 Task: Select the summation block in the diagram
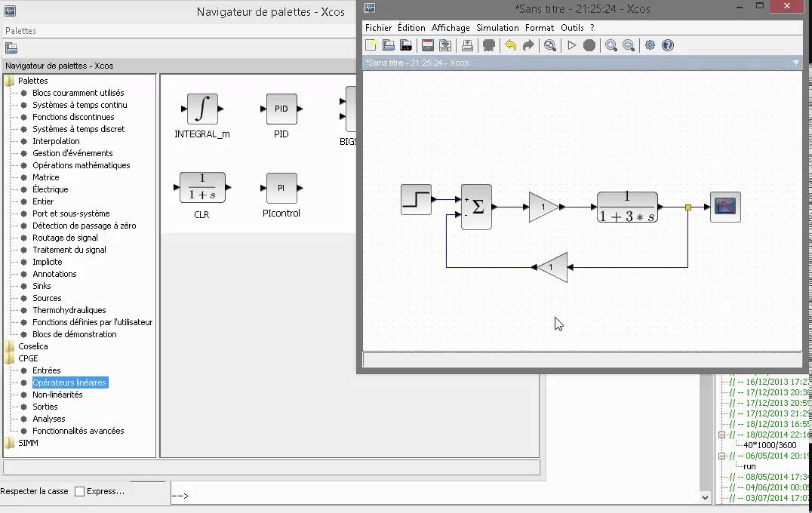click(x=476, y=207)
